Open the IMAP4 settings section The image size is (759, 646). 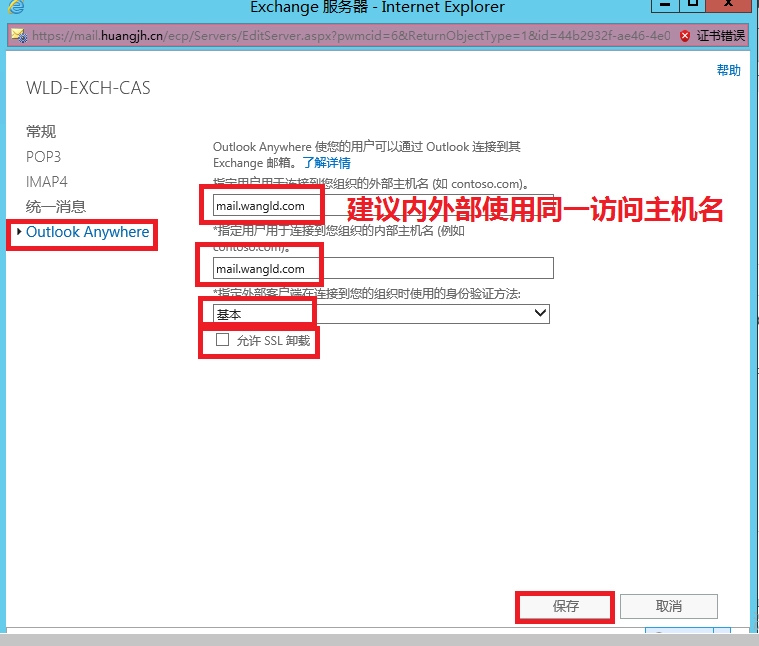click(47, 182)
